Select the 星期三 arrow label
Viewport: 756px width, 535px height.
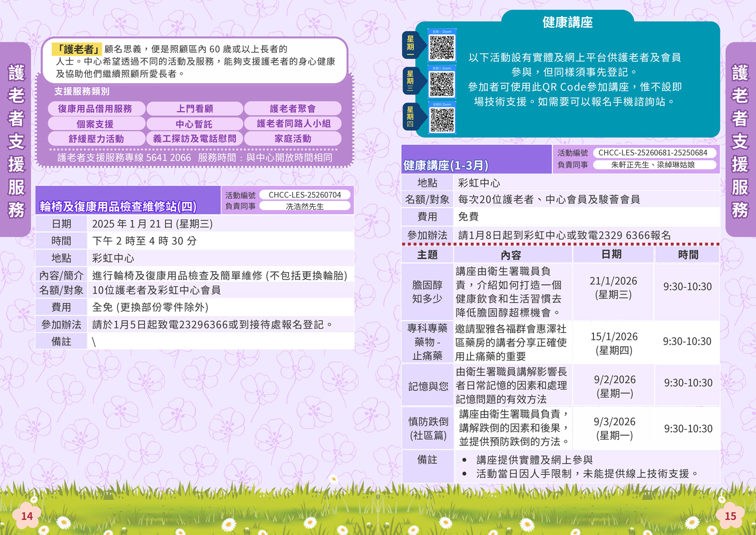[411, 81]
